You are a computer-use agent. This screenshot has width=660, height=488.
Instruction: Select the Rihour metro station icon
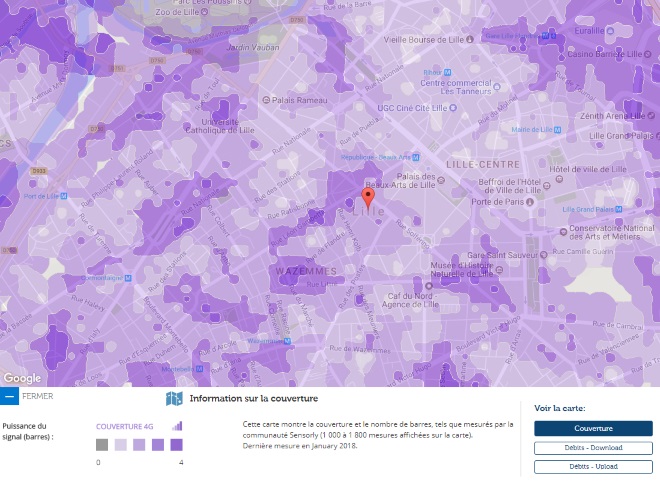pos(447,72)
